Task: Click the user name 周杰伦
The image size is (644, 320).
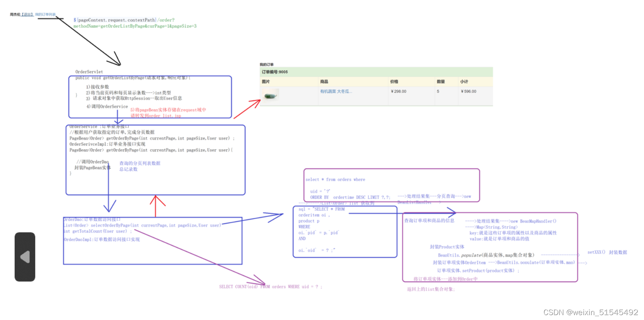Action: click(x=15, y=14)
